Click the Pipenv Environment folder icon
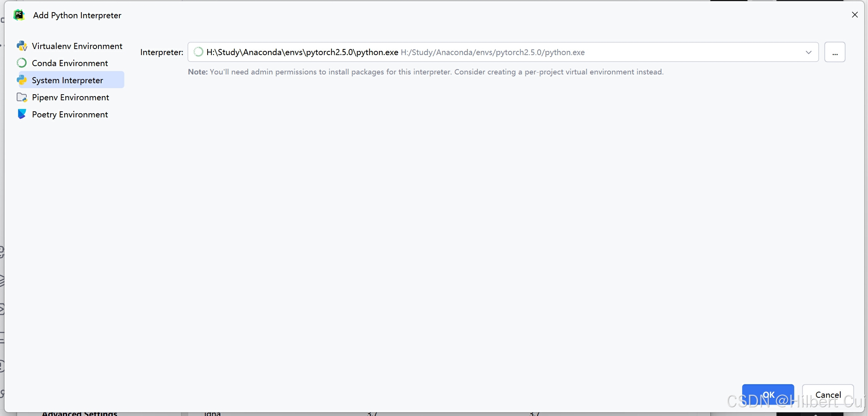868x416 pixels. (22, 97)
